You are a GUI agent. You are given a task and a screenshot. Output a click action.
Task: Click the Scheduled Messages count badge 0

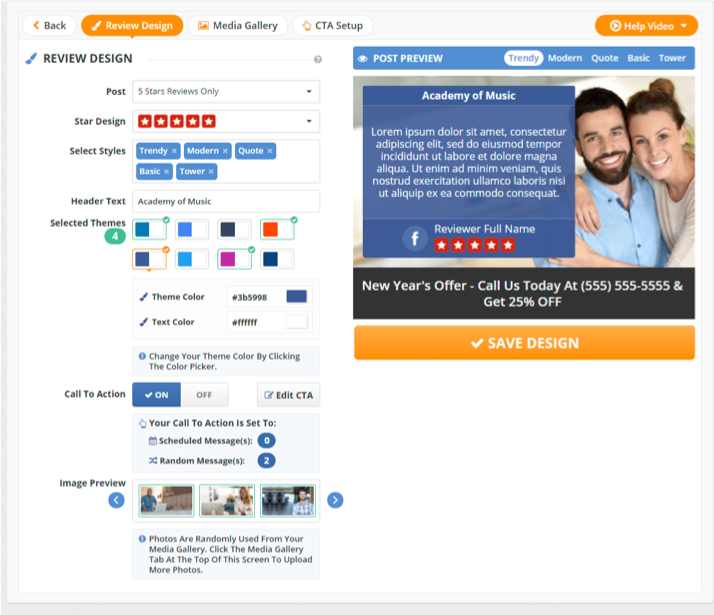pos(267,441)
